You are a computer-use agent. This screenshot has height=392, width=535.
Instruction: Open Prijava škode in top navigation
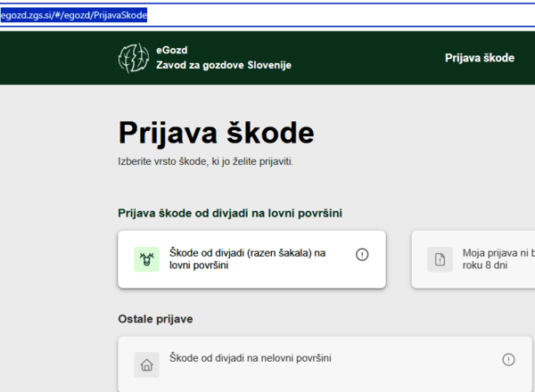[480, 58]
